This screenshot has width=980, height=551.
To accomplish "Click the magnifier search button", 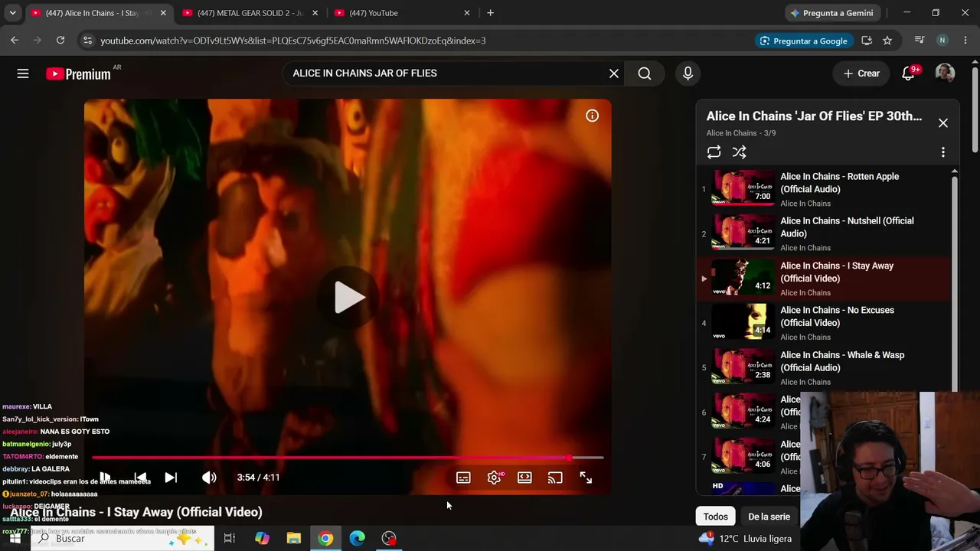I will (645, 73).
